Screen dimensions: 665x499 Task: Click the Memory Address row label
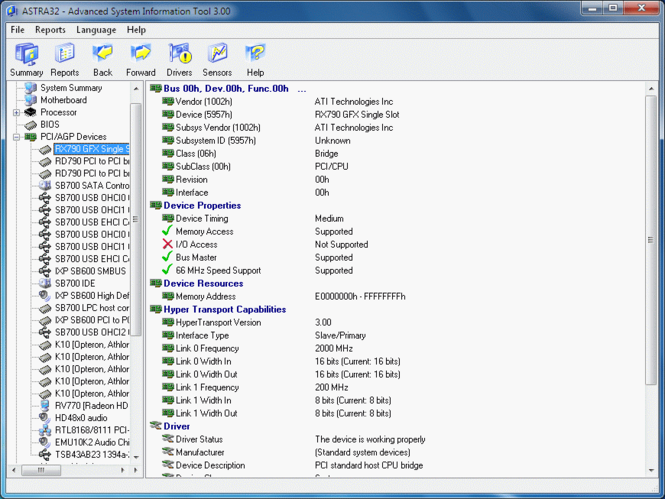206,296
